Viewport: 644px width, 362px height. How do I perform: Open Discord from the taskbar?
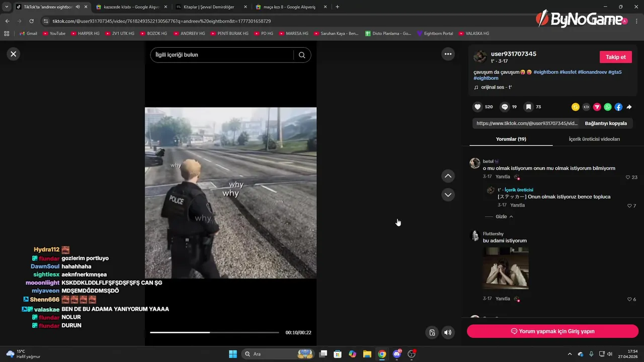pyautogui.click(x=397, y=354)
